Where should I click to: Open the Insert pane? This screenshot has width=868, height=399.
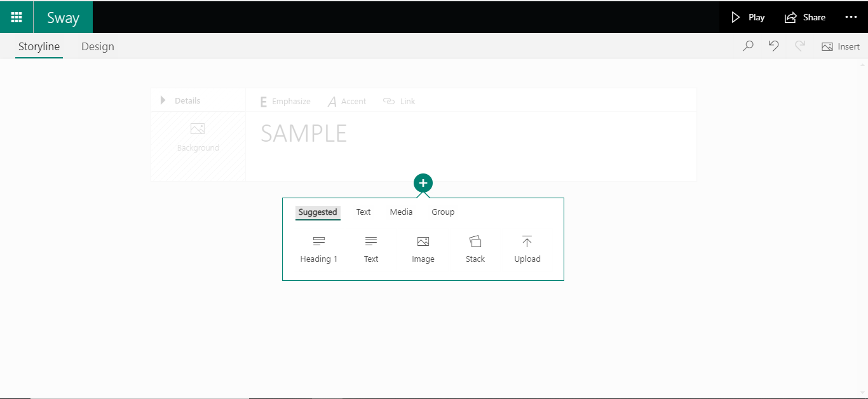tap(841, 46)
